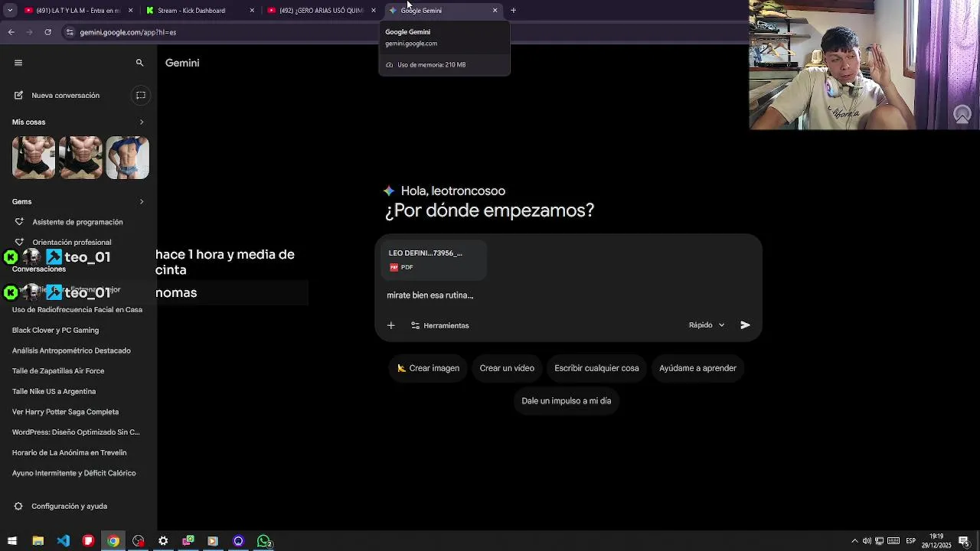Open chat Ver Harry Potter Saga Completa
Viewport: 980px width, 551px height.
pos(65,412)
